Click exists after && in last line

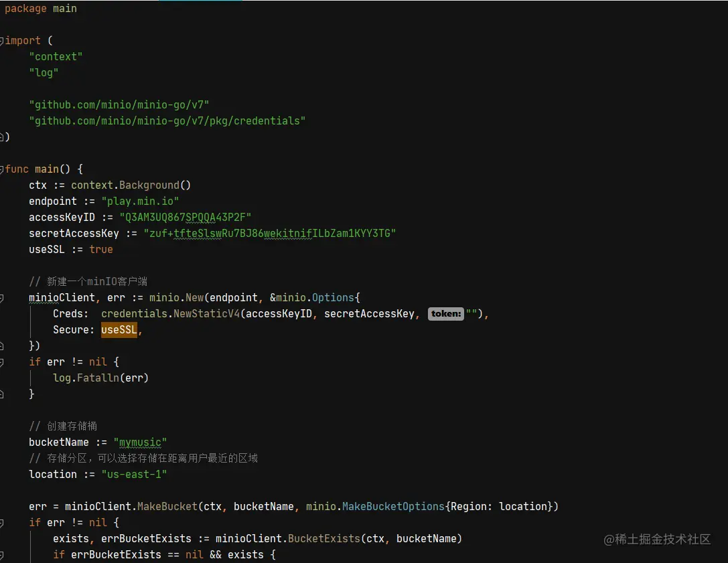(246, 555)
